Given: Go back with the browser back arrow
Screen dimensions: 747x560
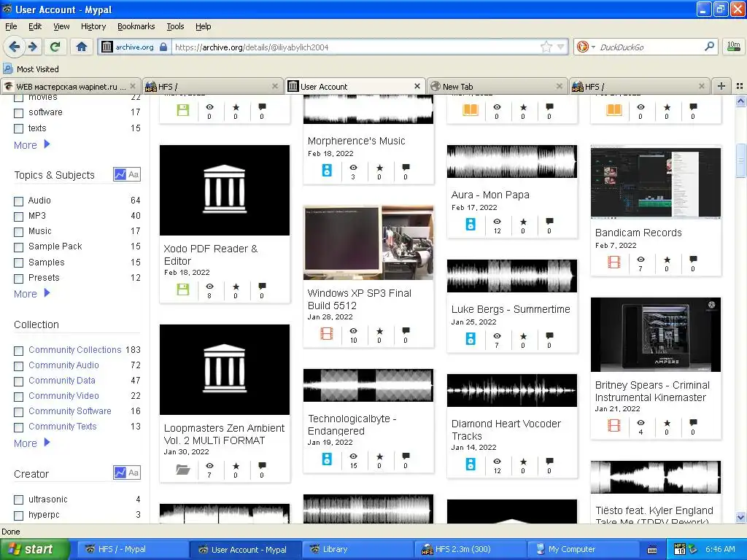Looking at the screenshot, I should (15, 47).
